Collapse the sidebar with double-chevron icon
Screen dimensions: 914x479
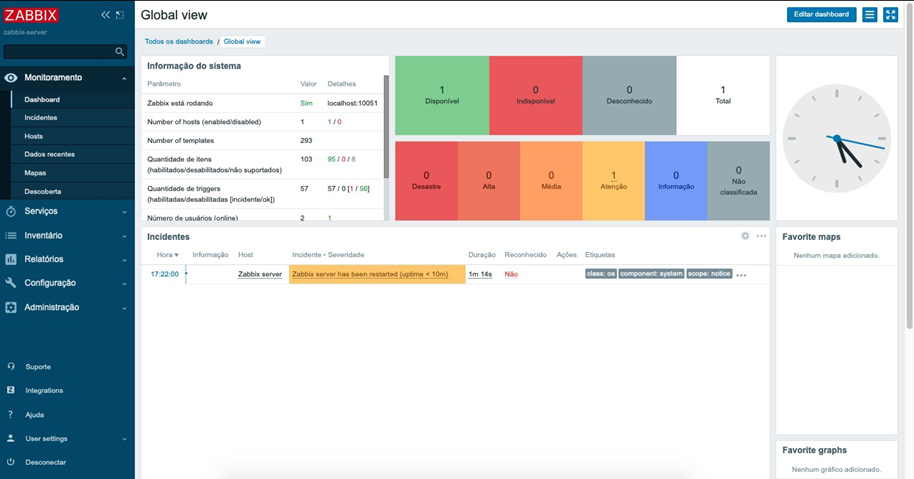click(105, 15)
